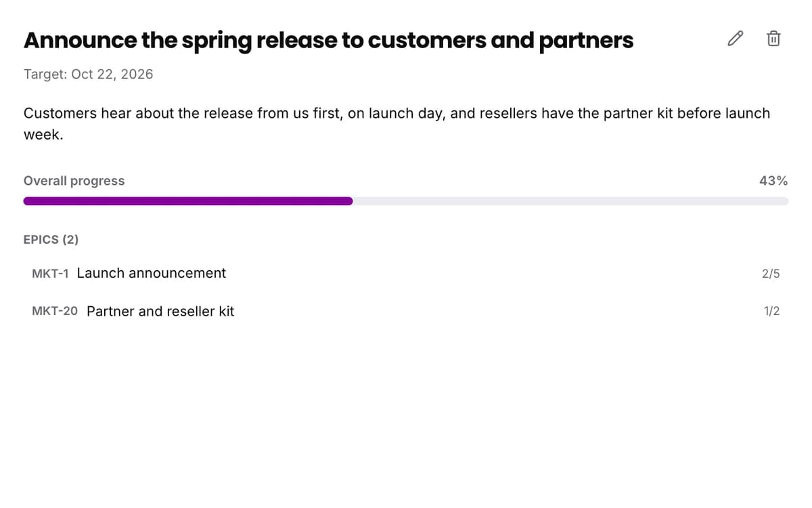Click the EPICS (2) section header
The width and height of the screenshot is (812, 508).
click(x=51, y=240)
